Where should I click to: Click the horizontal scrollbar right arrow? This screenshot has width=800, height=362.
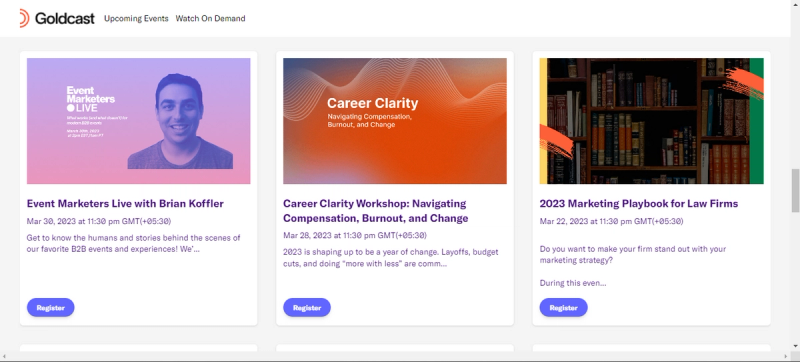pos(787,355)
